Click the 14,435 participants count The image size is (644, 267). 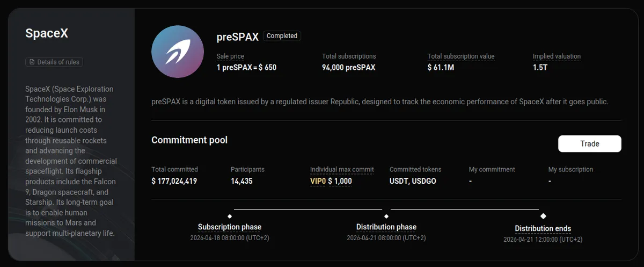[x=241, y=181]
